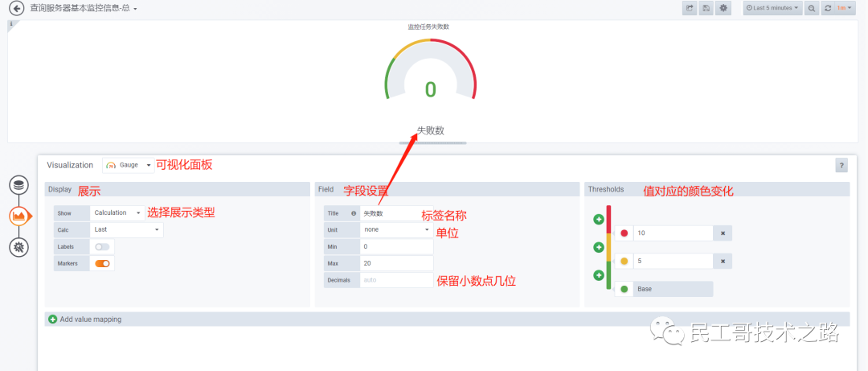The width and height of the screenshot is (868, 371).
Task: Open dashboard settings gear icon
Action: point(723,8)
